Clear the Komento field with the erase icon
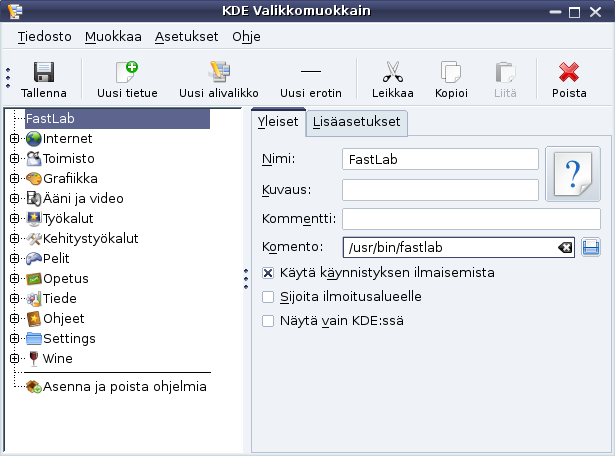Image resolution: width=615 pixels, height=456 pixels. 565,247
